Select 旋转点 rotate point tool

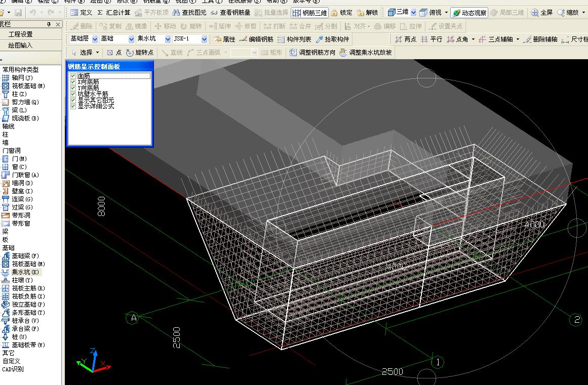click(x=140, y=53)
